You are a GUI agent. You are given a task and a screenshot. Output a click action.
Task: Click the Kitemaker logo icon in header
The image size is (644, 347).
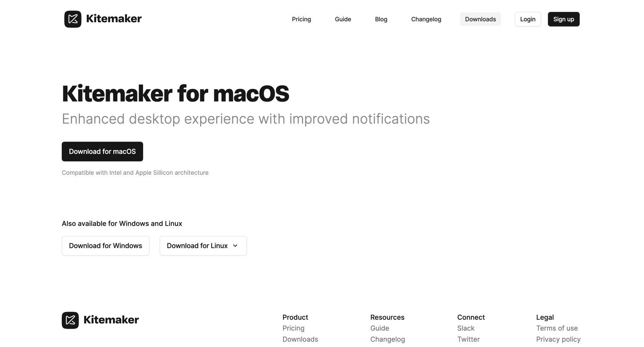tap(73, 19)
